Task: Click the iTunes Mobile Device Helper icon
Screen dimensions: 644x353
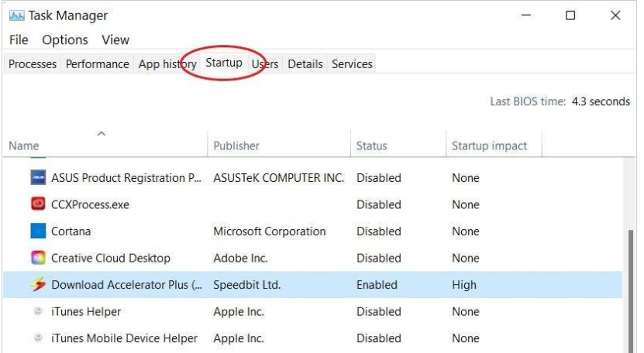Action: 38,338
